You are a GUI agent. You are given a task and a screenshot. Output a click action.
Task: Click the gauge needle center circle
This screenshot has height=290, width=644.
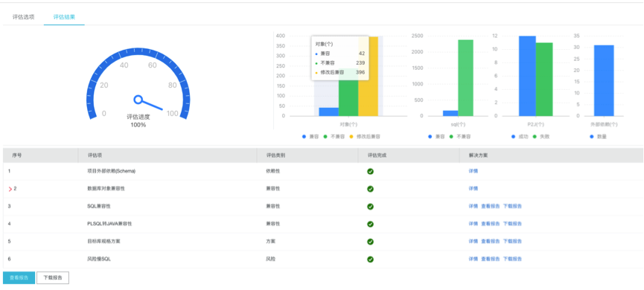click(x=138, y=100)
